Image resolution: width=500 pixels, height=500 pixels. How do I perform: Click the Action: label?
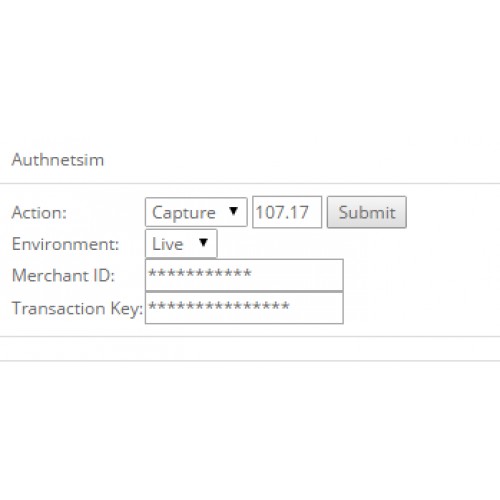click(x=39, y=212)
